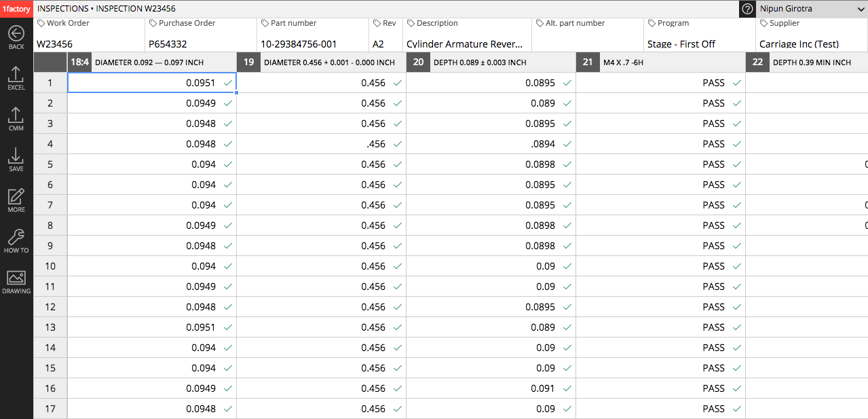Image resolution: width=868 pixels, height=419 pixels.
Task: Click the Work Order field W23456
Action: [89, 44]
